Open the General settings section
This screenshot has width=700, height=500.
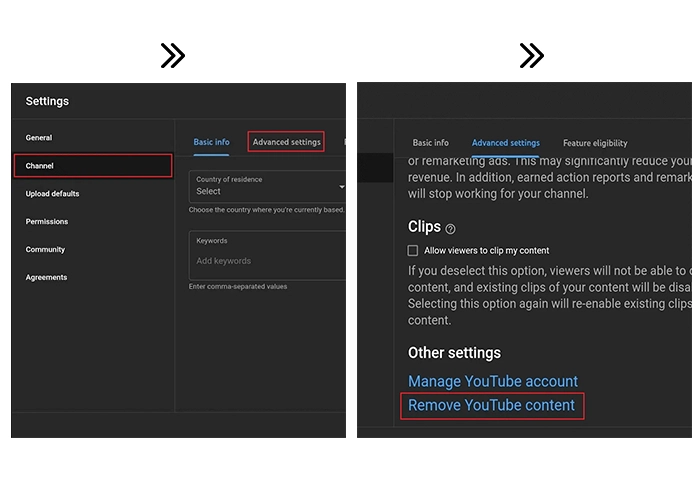click(39, 138)
